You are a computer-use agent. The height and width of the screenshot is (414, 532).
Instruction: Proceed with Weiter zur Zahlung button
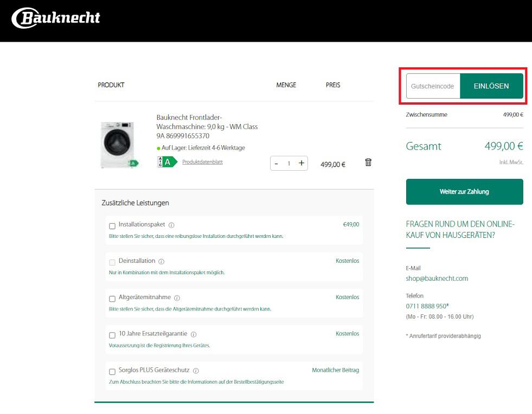[464, 192]
